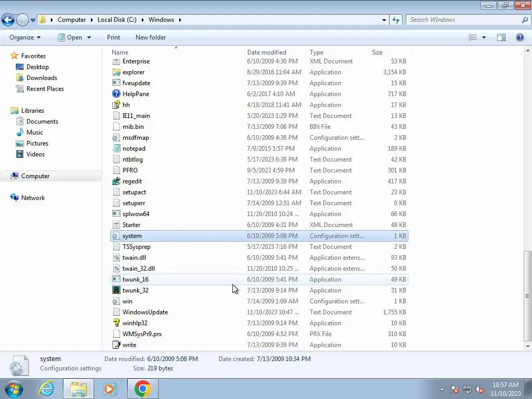This screenshot has width=532, height=399.
Task: Click the Open toolbar button
Action: (x=70, y=37)
